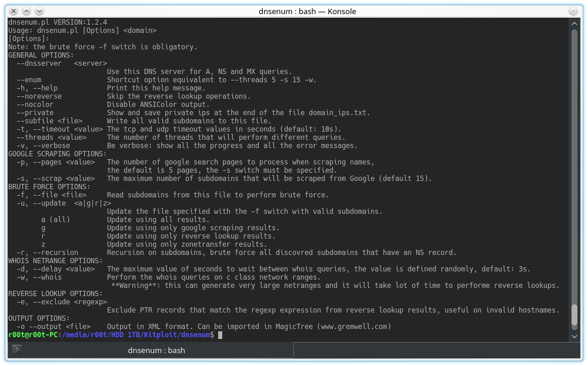Click the "OUTPUT OPTIONS:" heading
The image size is (588, 366).
click(x=39, y=319)
